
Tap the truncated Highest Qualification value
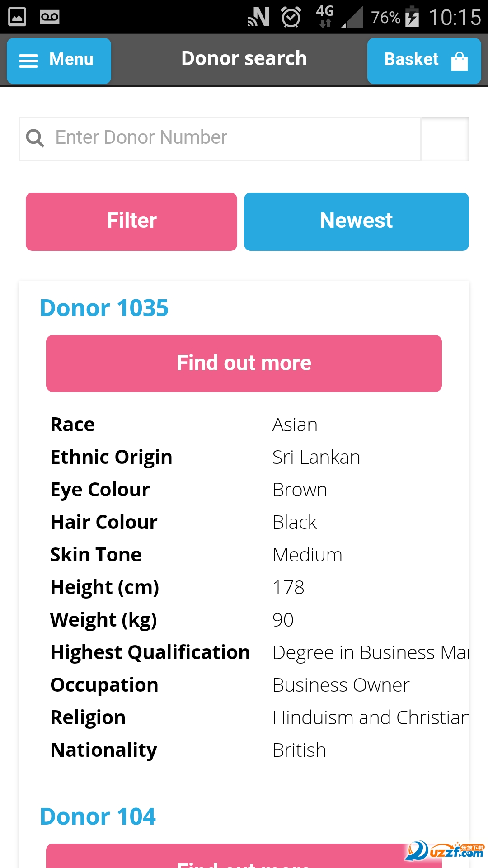tap(371, 653)
